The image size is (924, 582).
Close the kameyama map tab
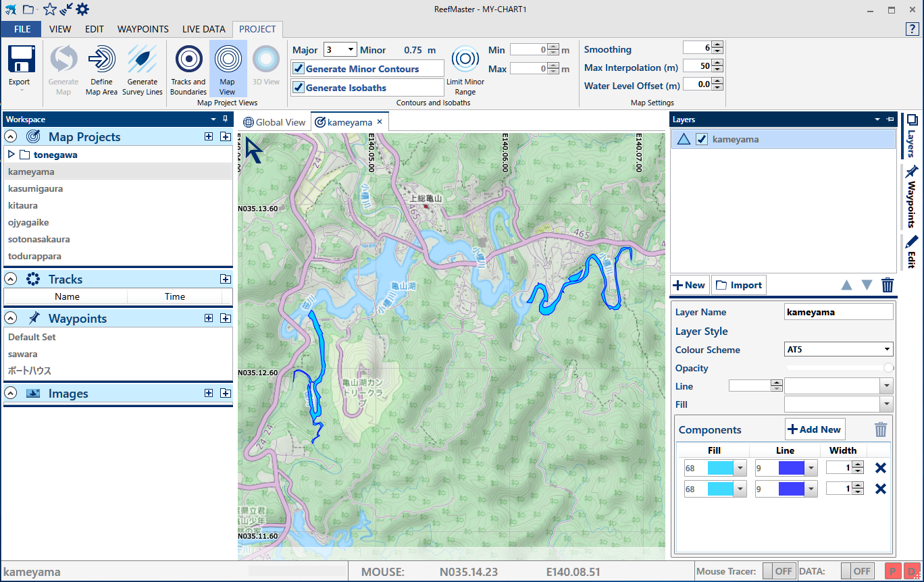coord(380,122)
